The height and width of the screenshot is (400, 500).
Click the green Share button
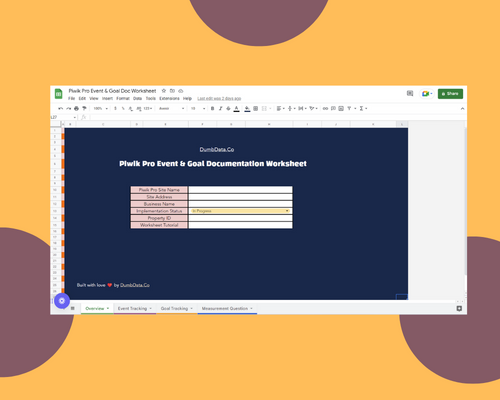pyautogui.click(x=450, y=94)
